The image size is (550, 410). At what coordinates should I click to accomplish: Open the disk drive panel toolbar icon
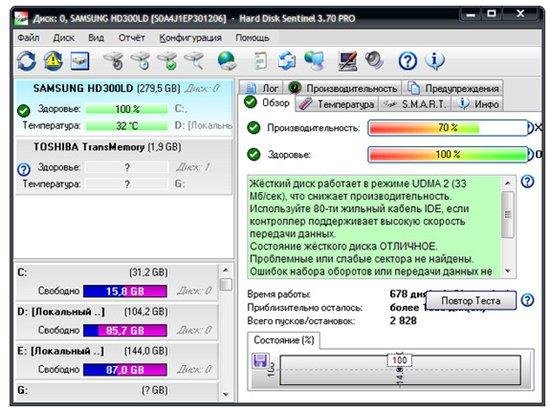click(80, 61)
